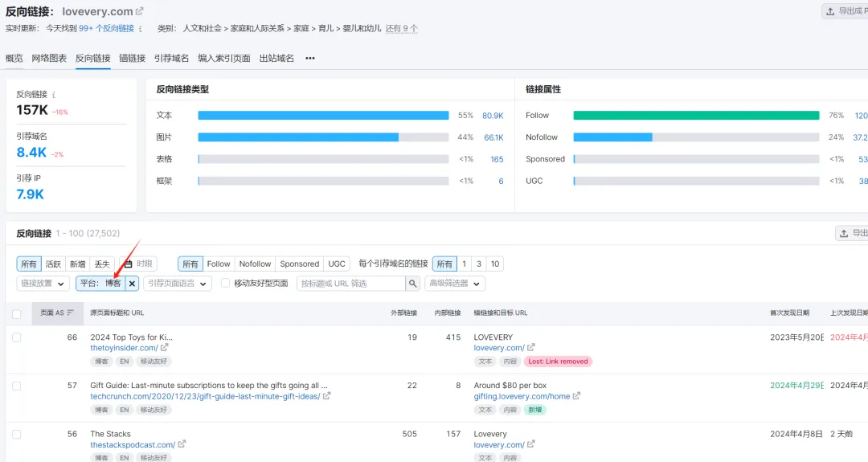The image size is (868, 462).
Task: Tick the checkbox for thetoyinsider.com row
Action: click(x=17, y=337)
